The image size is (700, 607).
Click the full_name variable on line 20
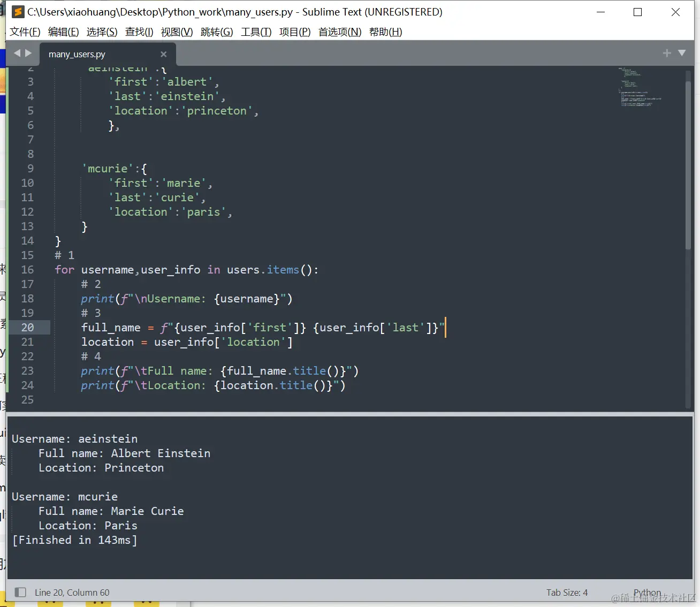pyautogui.click(x=111, y=328)
